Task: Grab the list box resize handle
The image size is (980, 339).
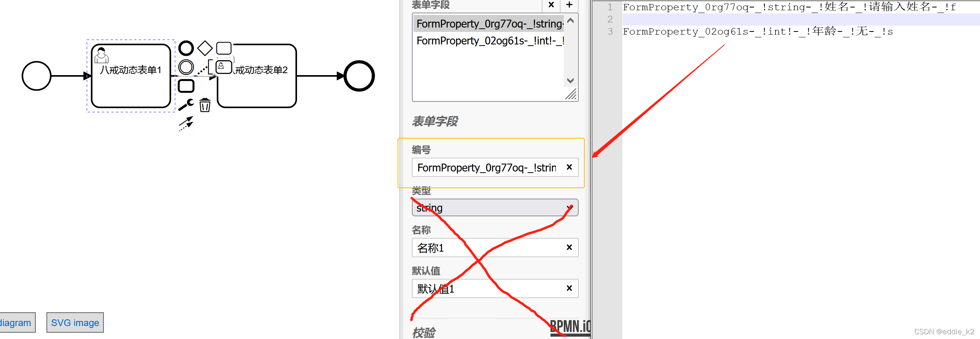Action: click(x=571, y=95)
